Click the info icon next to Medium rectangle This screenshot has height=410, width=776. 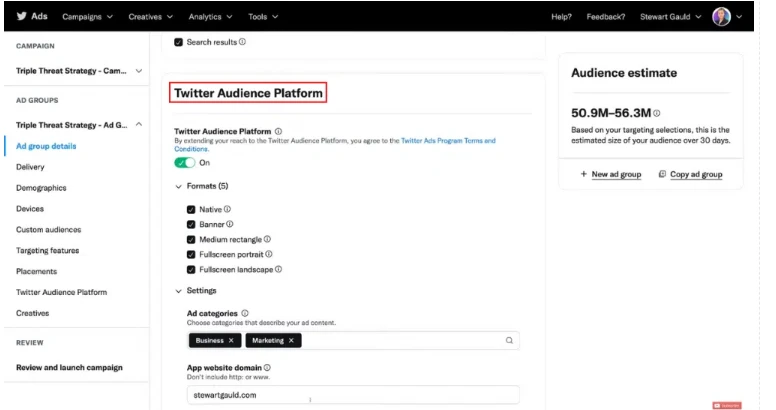[267, 239]
